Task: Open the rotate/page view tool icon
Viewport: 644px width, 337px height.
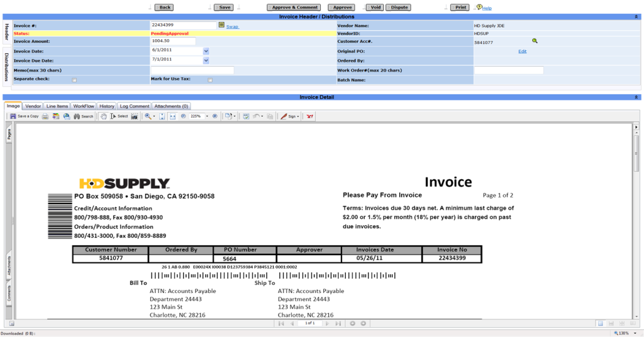Action: tap(228, 116)
